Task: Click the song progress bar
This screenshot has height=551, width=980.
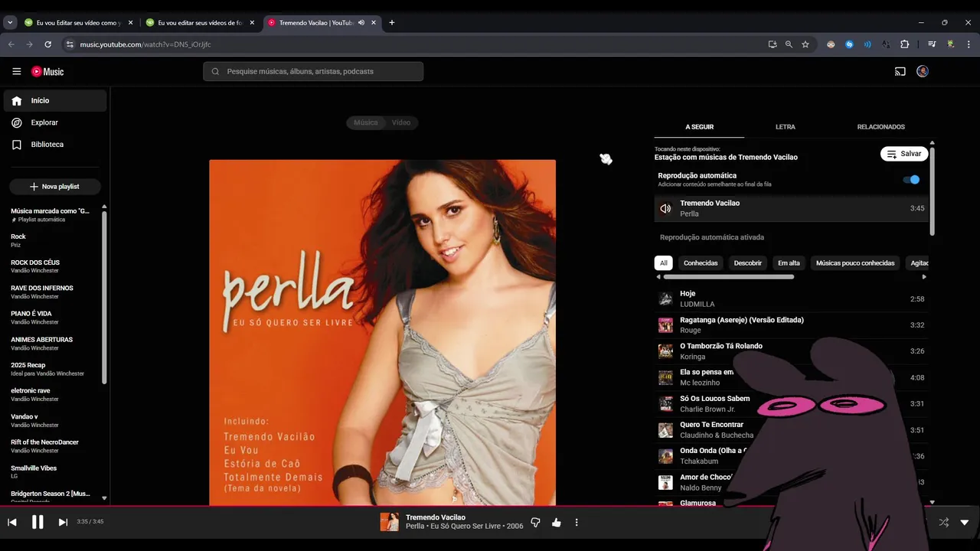Action: 490,506
